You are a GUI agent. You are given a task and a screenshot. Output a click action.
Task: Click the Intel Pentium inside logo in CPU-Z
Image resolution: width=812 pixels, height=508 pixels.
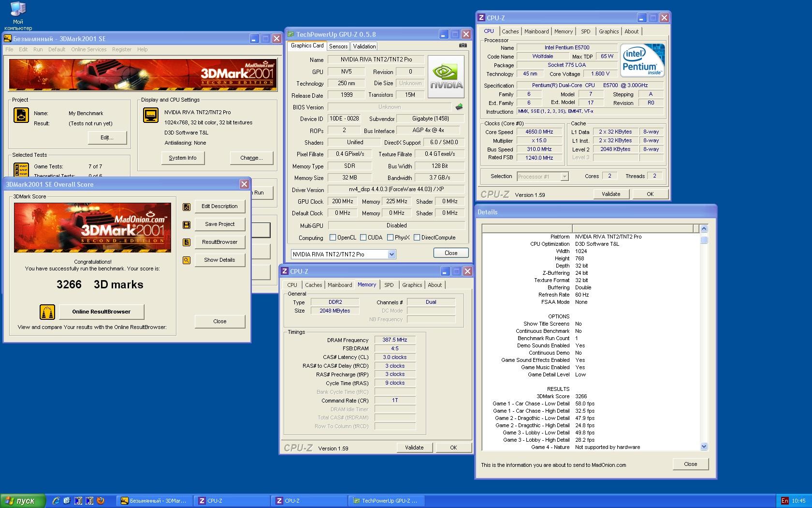[643, 60]
